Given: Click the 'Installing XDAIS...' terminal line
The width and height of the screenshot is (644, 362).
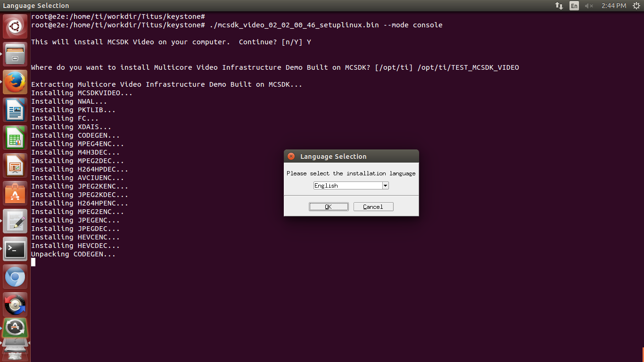Looking at the screenshot, I should point(71,127).
